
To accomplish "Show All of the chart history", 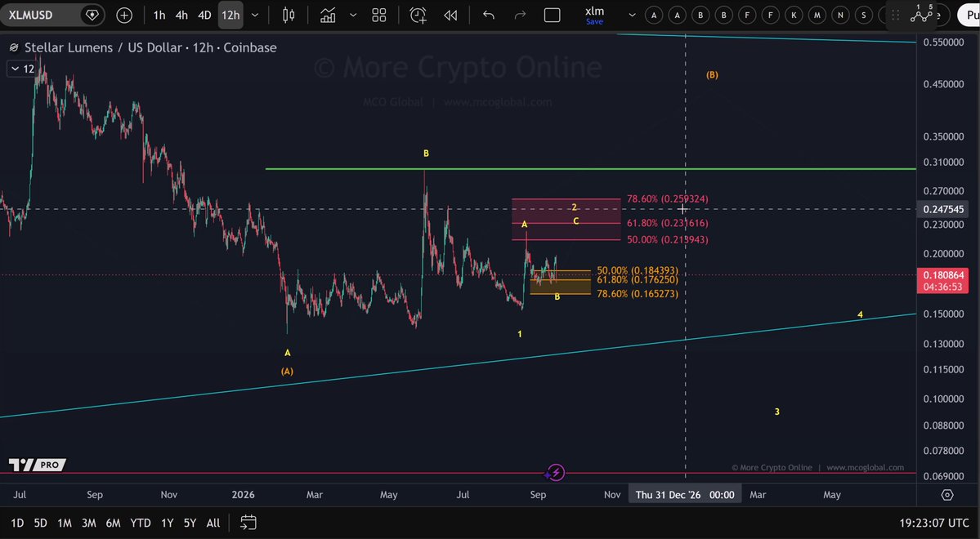I will point(213,523).
